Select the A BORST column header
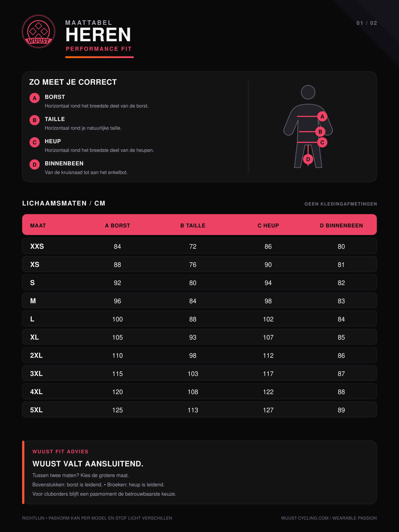 point(117,226)
